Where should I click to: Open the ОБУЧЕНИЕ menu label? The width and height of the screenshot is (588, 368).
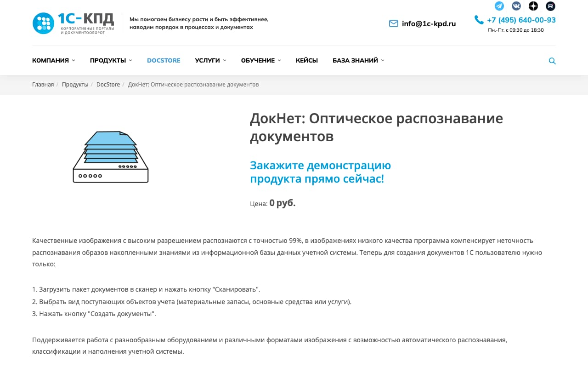coord(258,60)
